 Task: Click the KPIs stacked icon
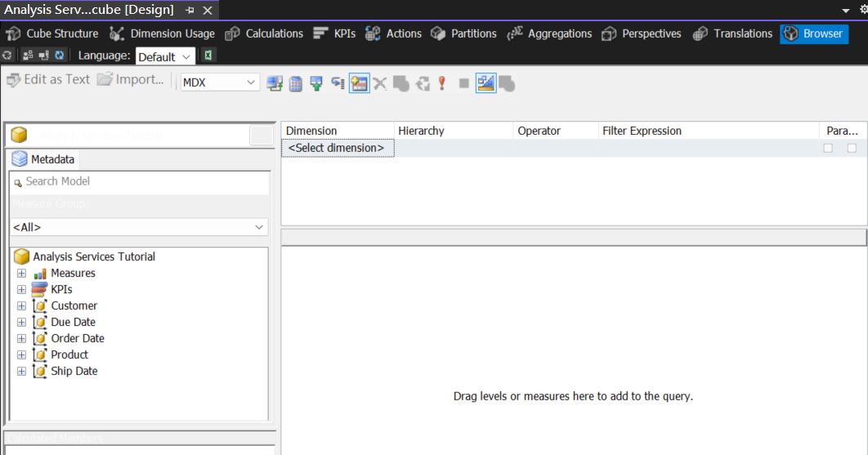pos(39,289)
